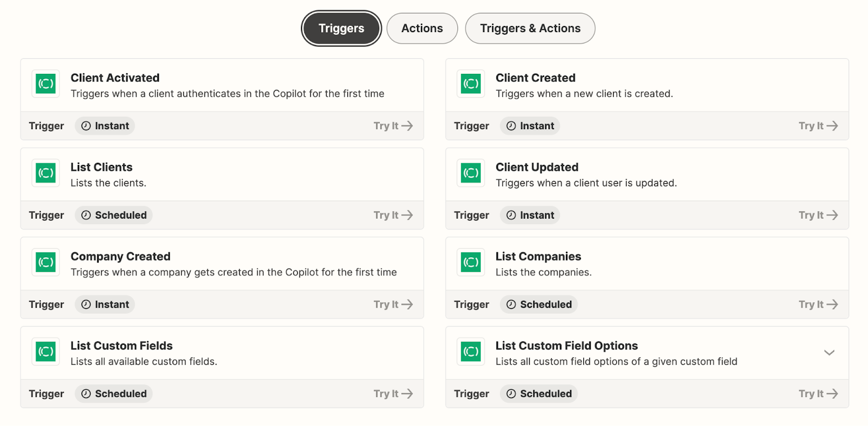This screenshot has width=868, height=426.
Task: Click the Copilot icon beside List Companies
Action: pos(471,262)
